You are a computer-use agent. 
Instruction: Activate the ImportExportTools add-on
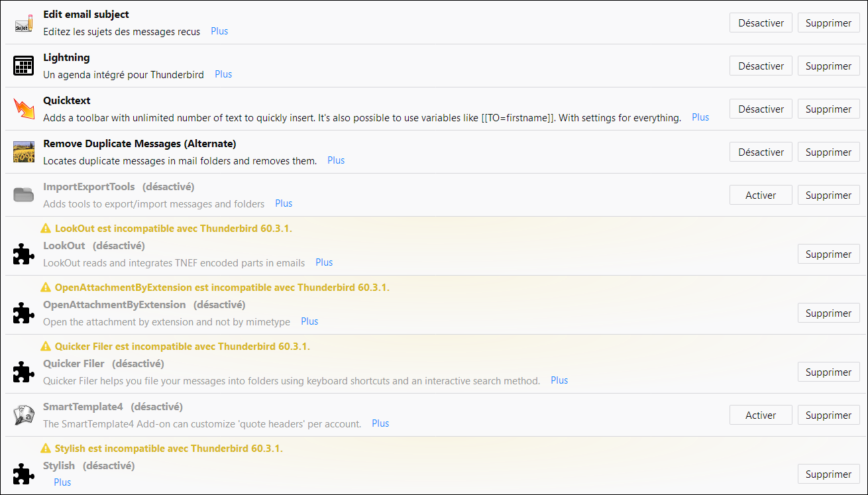point(761,195)
